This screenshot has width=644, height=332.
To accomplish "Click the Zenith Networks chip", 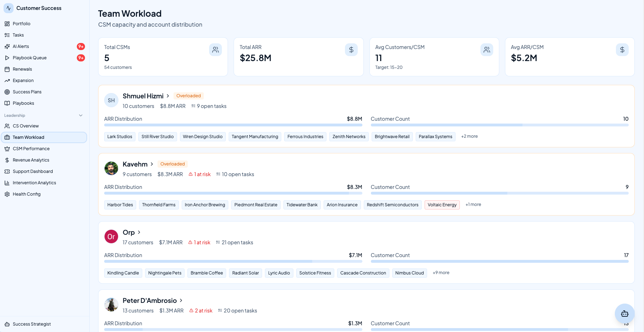I will (349, 137).
